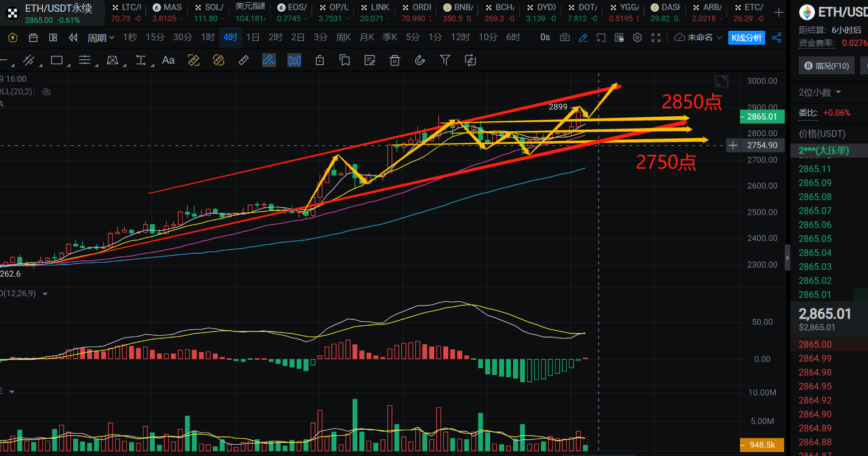Image resolution: width=868 pixels, height=456 pixels.
Task: Select the text annotation tool (Aa)
Action: click(x=168, y=60)
